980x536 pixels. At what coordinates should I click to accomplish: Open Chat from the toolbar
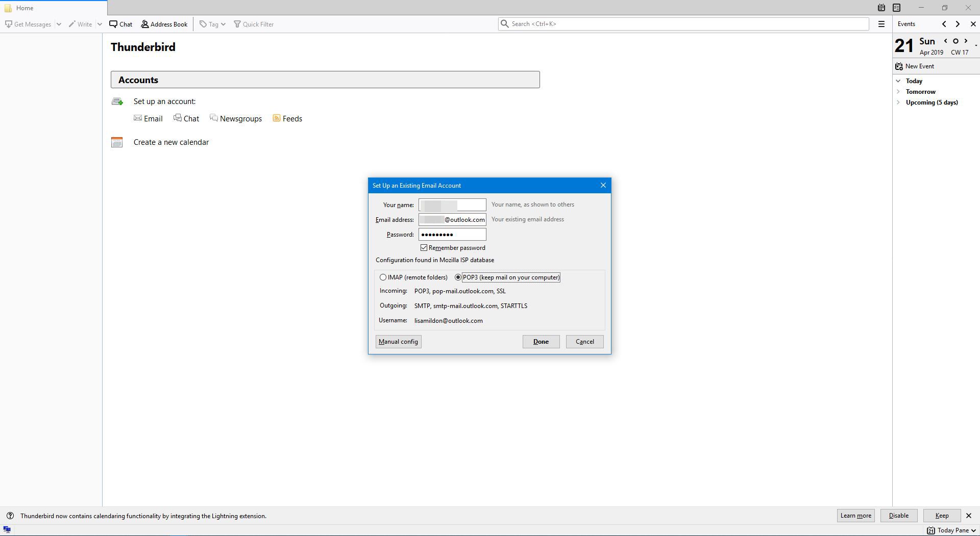(121, 24)
